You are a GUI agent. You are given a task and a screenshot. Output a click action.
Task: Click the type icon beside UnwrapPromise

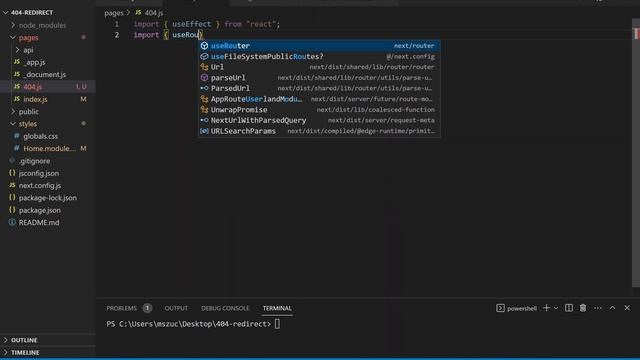click(204, 109)
